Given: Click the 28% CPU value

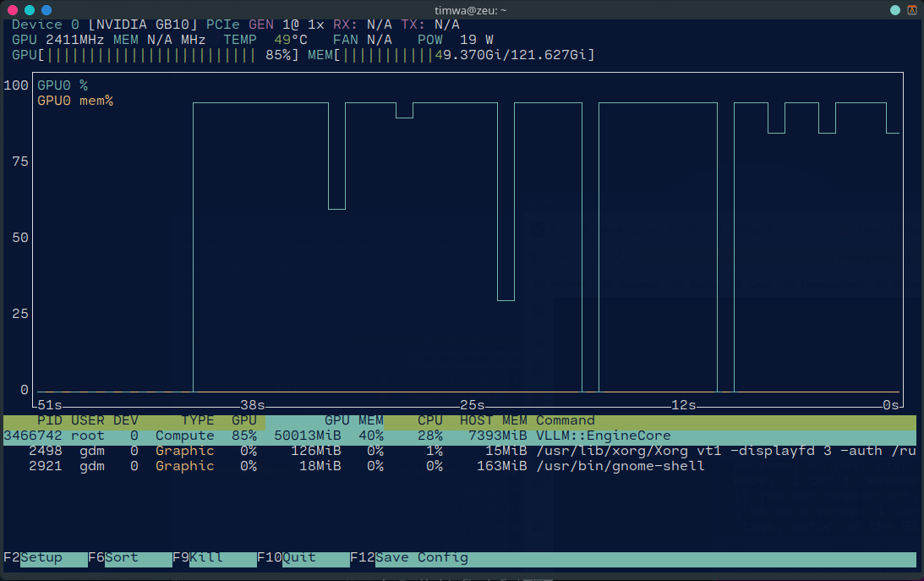Looking at the screenshot, I should (x=430, y=436).
